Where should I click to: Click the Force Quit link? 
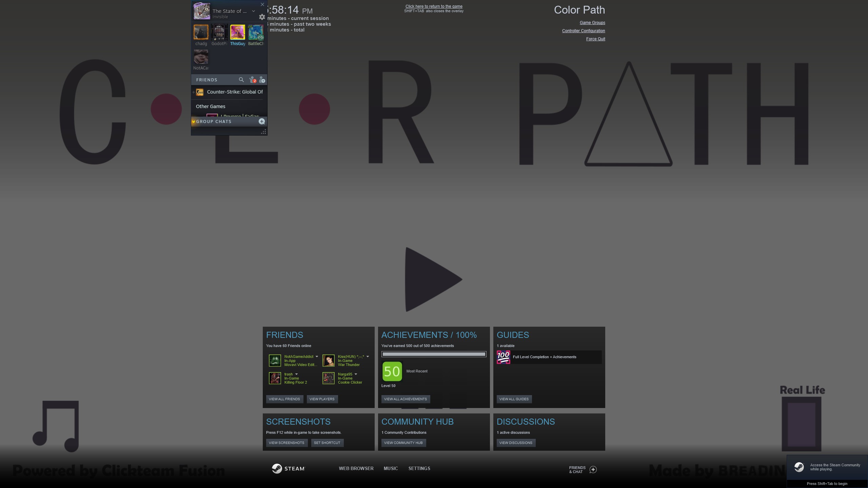tap(595, 39)
